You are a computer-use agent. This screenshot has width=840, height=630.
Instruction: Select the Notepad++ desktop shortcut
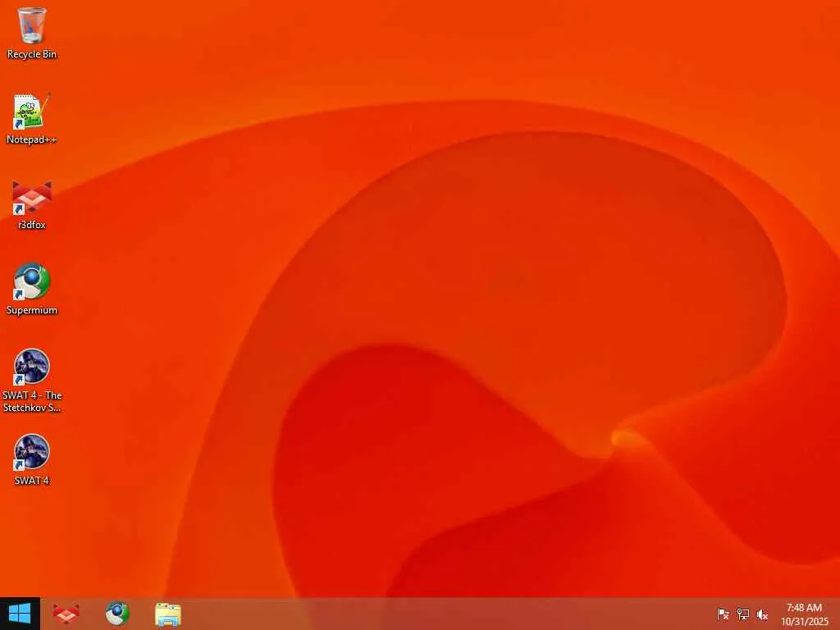pos(32,118)
